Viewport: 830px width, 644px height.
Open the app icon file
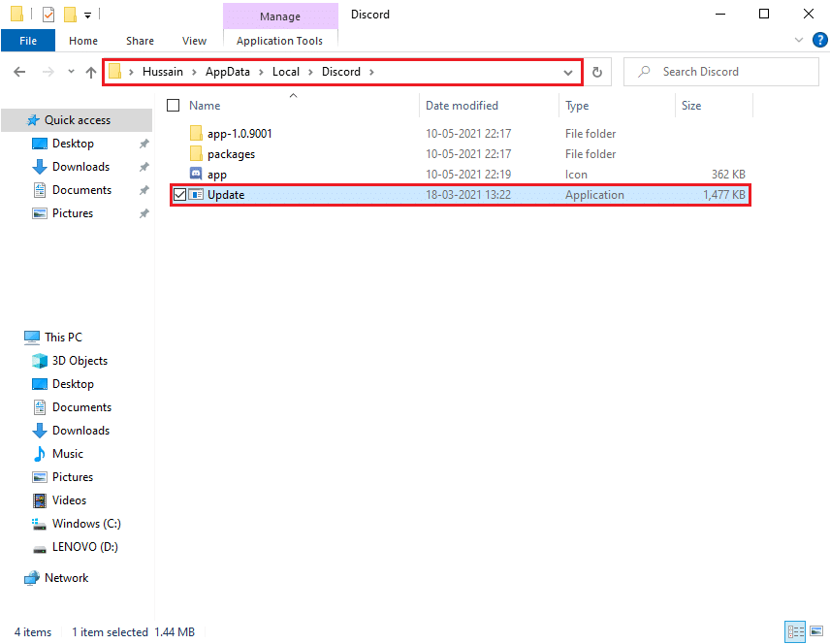click(x=215, y=174)
